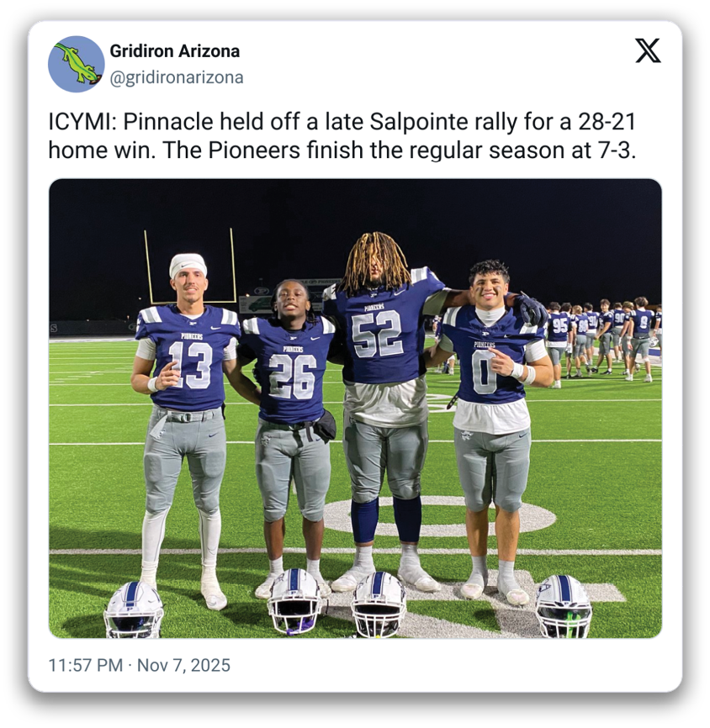Click background player wearing number 95
The width and height of the screenshot is (710, 728).
pyautogui.click(x=558, y=344)
